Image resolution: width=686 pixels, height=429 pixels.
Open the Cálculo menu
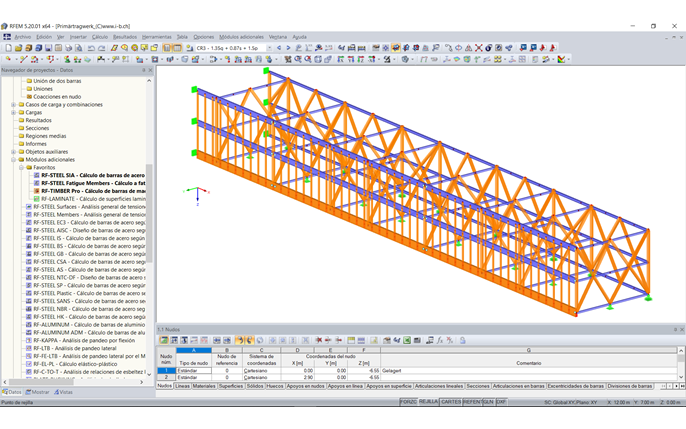click(x=100, y=37)
